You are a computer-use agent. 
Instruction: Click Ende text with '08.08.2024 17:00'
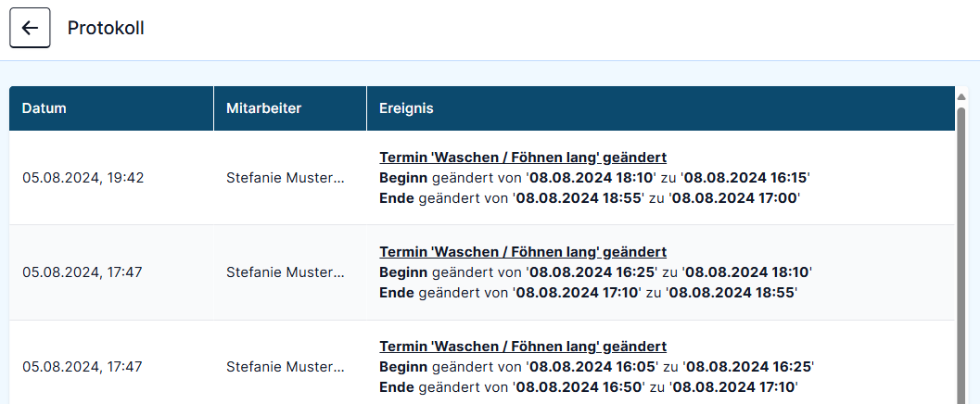pos(590,198)
